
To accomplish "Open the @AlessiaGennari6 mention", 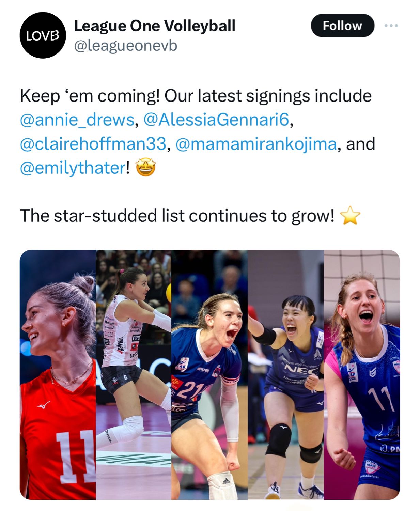I will (216, 120).
